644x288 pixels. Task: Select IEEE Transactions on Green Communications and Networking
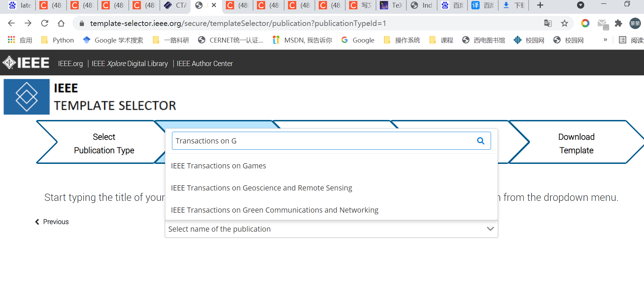click(331, 210)
